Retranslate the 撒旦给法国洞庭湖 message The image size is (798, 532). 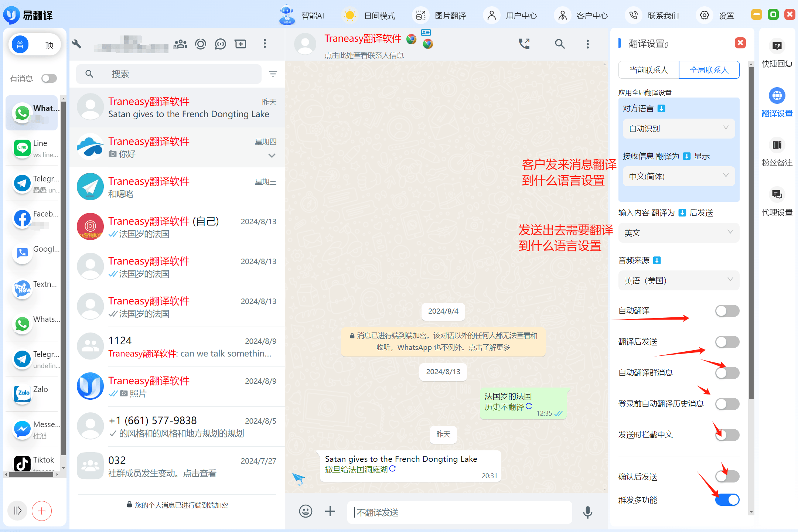392,468
